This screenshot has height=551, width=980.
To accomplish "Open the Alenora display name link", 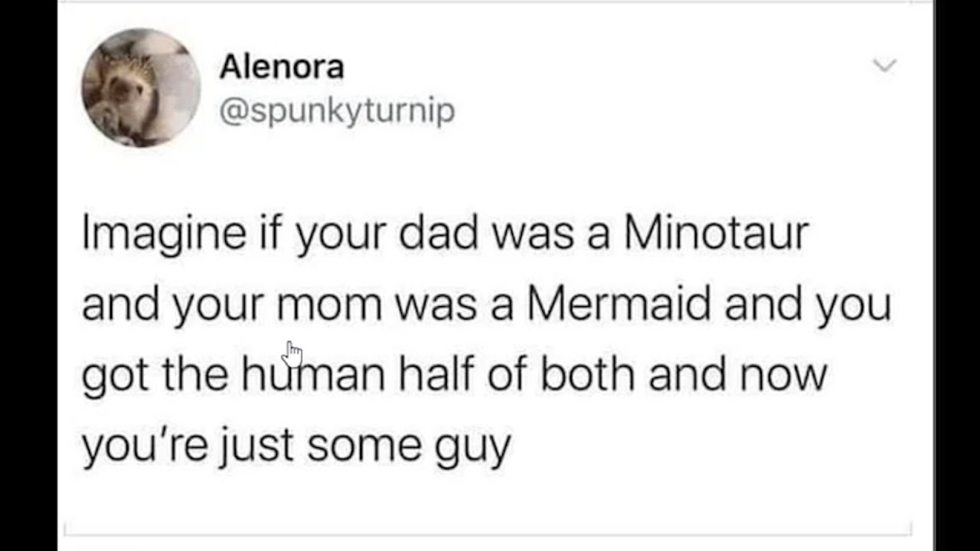I will coord(282,67).
